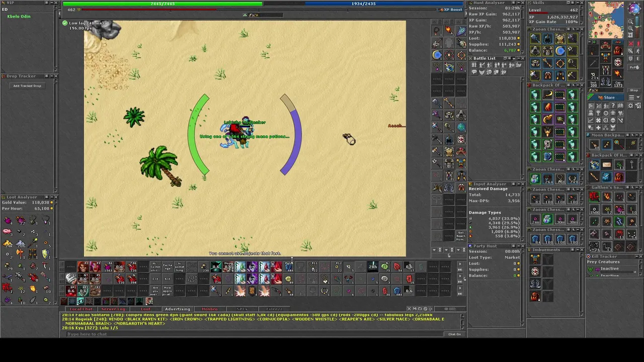This screenshot has height=362, width=644.
Task: Select the 1h00 ring in Galthen's Satchel
Action: 595,209
